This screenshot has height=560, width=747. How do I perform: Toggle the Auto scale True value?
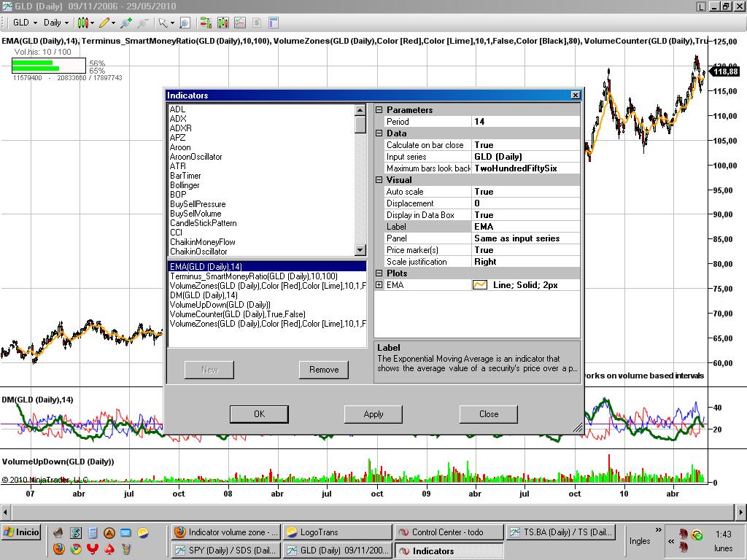tap(525, 192)
